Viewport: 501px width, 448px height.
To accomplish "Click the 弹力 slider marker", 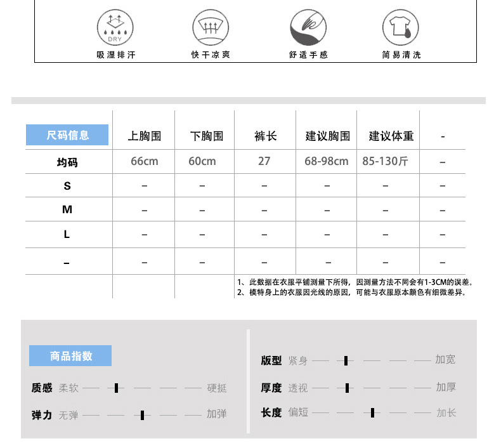I will (x=142, y=415).
